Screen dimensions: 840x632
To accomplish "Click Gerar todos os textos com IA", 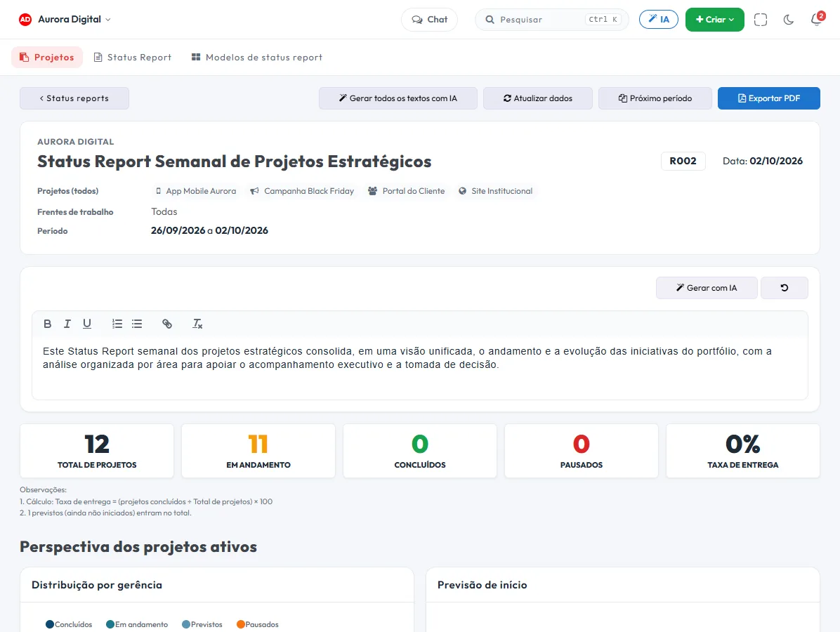I will [x=398, y=98].
